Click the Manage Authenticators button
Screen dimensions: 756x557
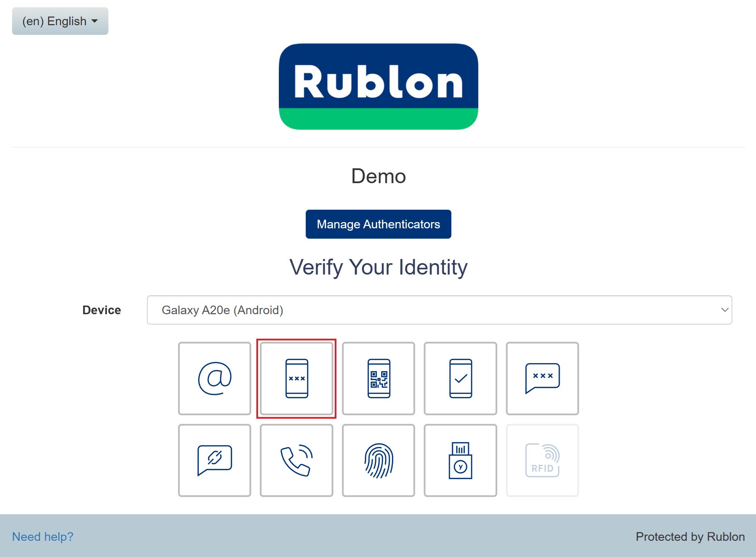[378, 224]
